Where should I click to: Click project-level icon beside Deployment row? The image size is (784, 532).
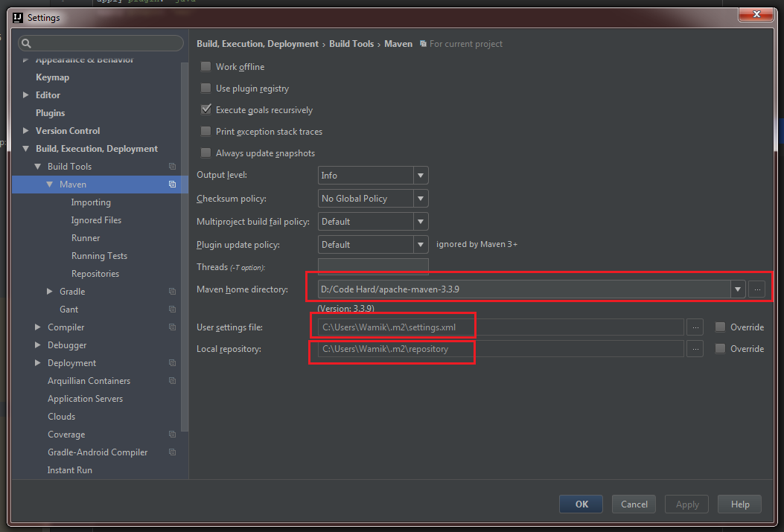tap(172, 362)
